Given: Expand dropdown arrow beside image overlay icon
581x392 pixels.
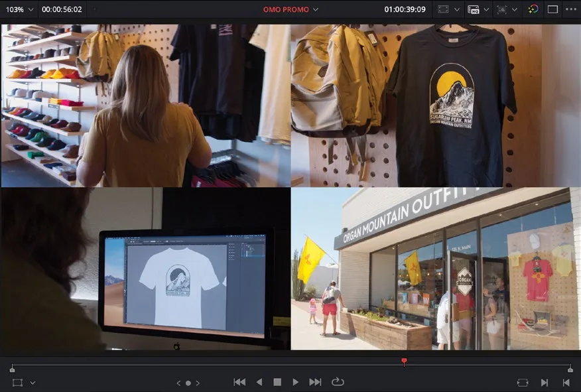Looking at the screenshot, I should click(514, 10).
